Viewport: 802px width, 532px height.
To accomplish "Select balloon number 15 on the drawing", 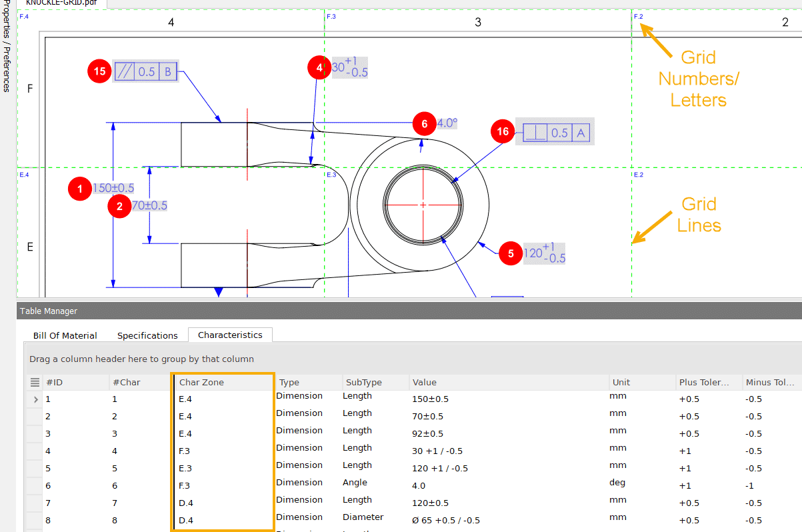I will click(x=99, y=71).
